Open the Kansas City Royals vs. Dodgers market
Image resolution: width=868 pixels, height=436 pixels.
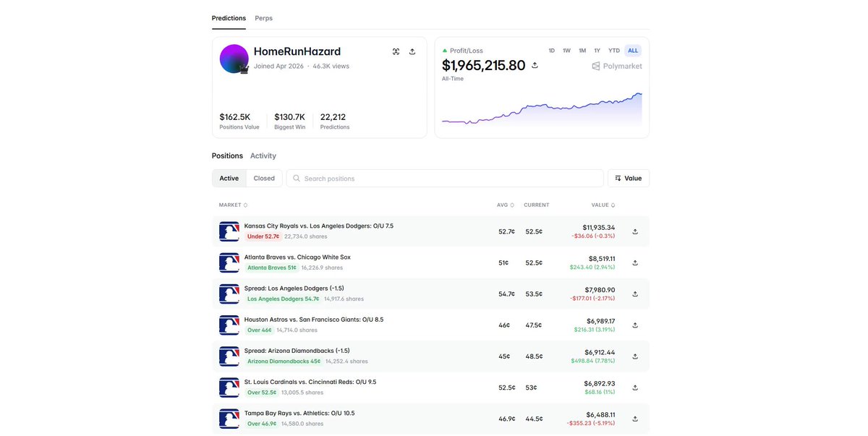pos(319,226)
